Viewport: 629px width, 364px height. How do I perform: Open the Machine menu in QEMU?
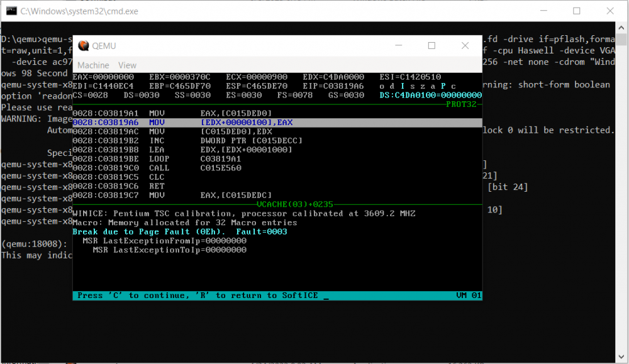click(93, 65)
